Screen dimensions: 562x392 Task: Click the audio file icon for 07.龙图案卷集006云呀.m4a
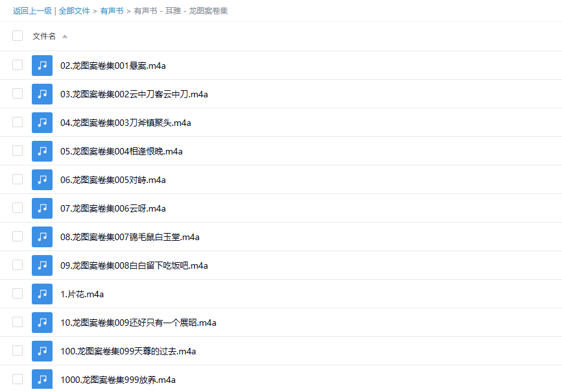(x=42, y=208)
